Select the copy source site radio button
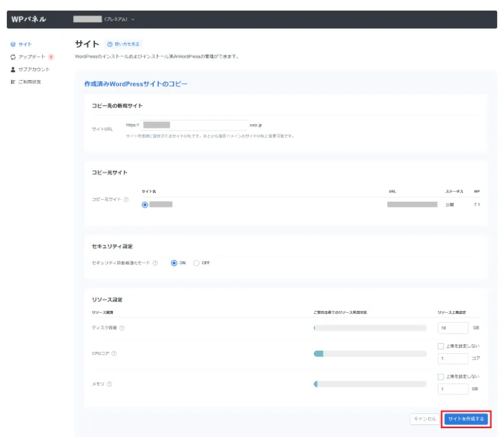 145,205
